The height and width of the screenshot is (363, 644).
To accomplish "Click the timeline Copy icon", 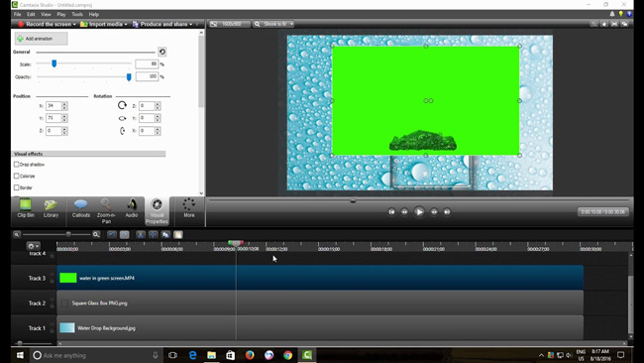I will pyautogui.click(x=165, y=234).
